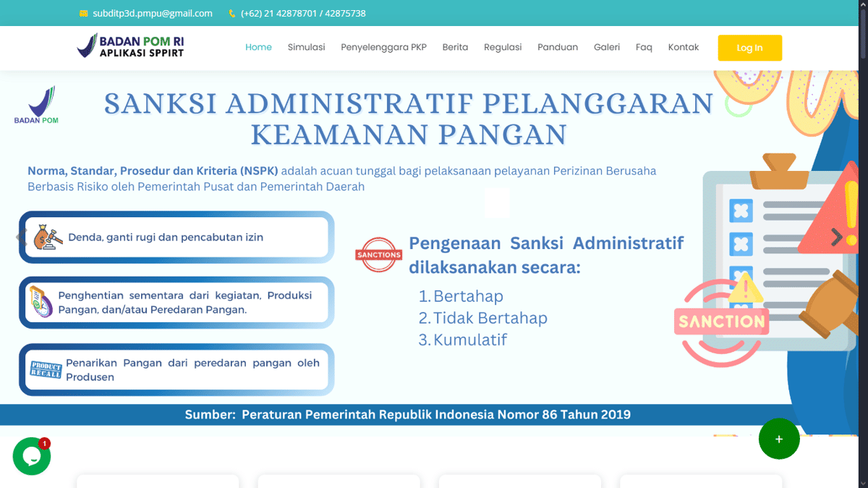Open the green chat bubble widget
This screenshot has width=868, height=488.
(32, 456)
